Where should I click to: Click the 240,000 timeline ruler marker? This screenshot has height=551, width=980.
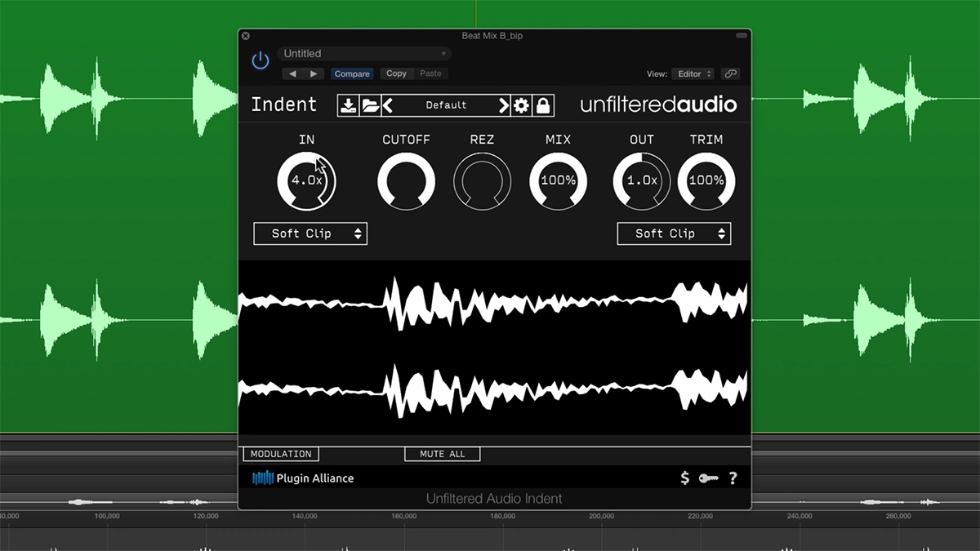coord(799,516)
